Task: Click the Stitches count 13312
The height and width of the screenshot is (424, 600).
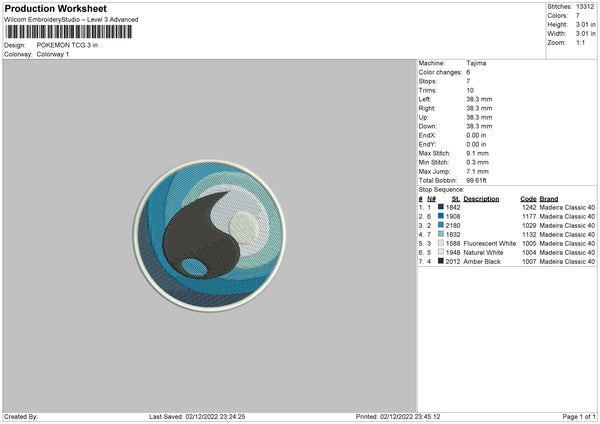Action: click(x=585, y=7)
